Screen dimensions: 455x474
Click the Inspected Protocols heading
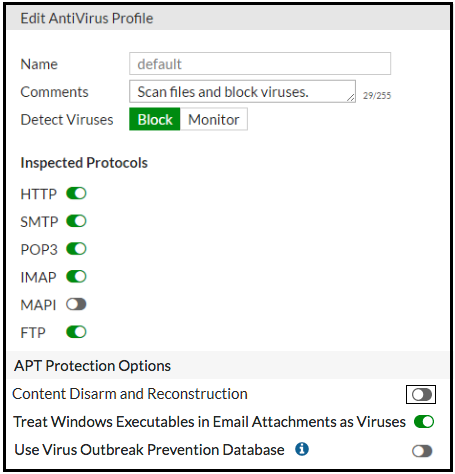coord(84,163)
